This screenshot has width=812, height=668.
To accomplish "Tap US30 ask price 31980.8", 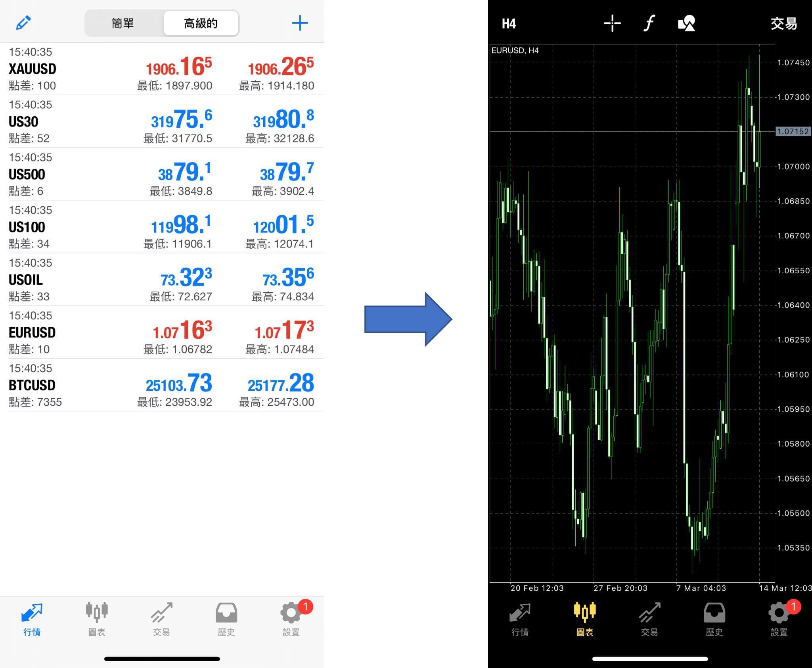I will pos(283,119).
